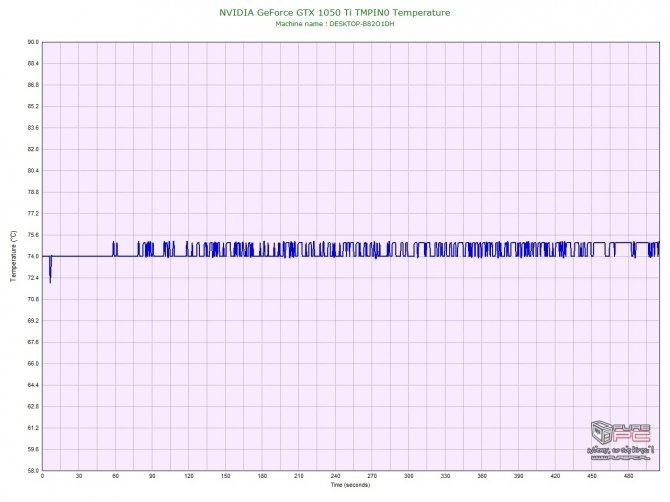Click the vertical 'Temperature (°C)' axis label

(14, 256)
